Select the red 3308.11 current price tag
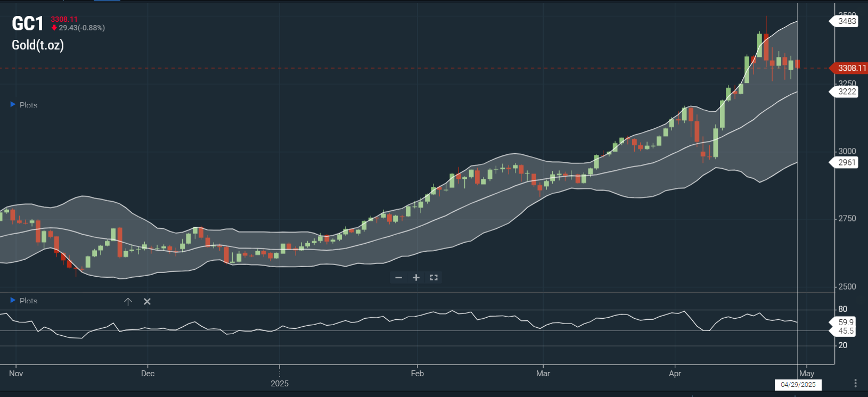 [851, 68]
